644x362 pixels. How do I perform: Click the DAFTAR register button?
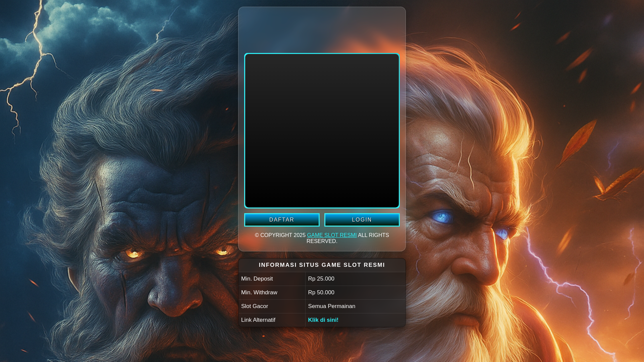tap(282, 220)
